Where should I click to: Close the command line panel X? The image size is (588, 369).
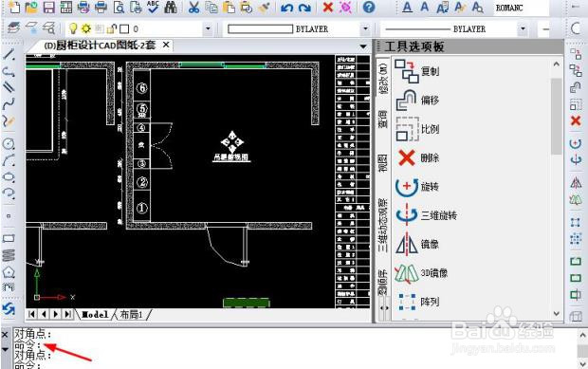[5, 334]
